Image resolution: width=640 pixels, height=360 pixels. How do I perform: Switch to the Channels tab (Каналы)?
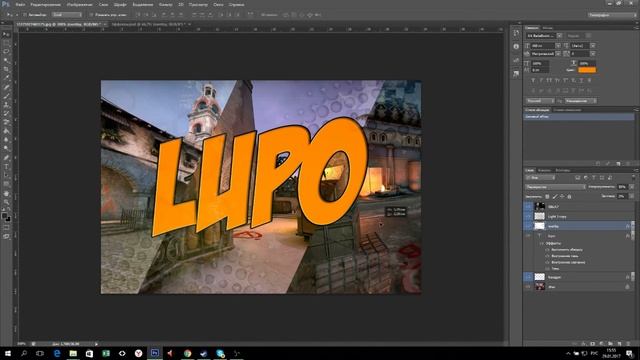pyautogui.click(x=544, y=170)
